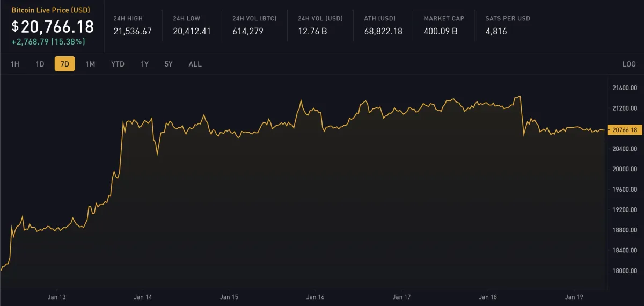Choose the 1M time range
The image size is (644, 306).
(x=90, y=64)
